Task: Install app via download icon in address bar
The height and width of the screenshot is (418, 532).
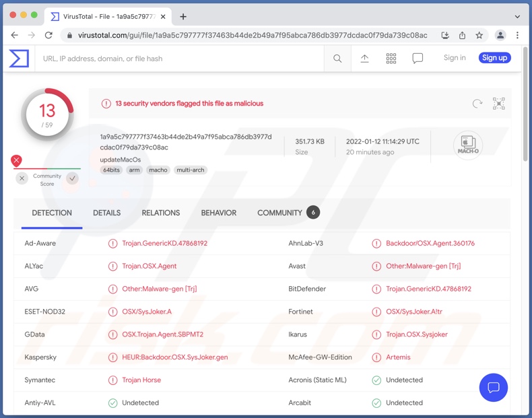Action: [445, 35]
